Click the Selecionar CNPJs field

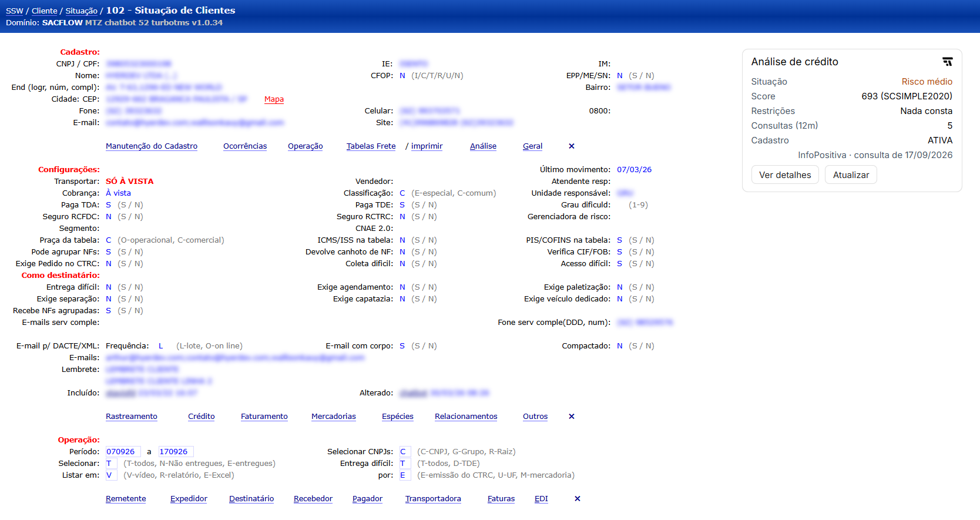tap(405, 452)
